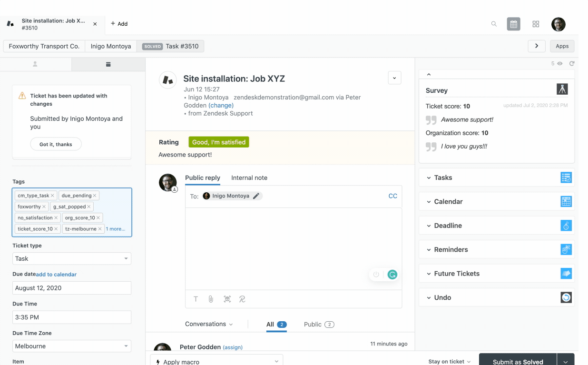Switch to Internal note tab
This screenshot has height=365, width=588.
pyautogui.click(x=249, y=178)
